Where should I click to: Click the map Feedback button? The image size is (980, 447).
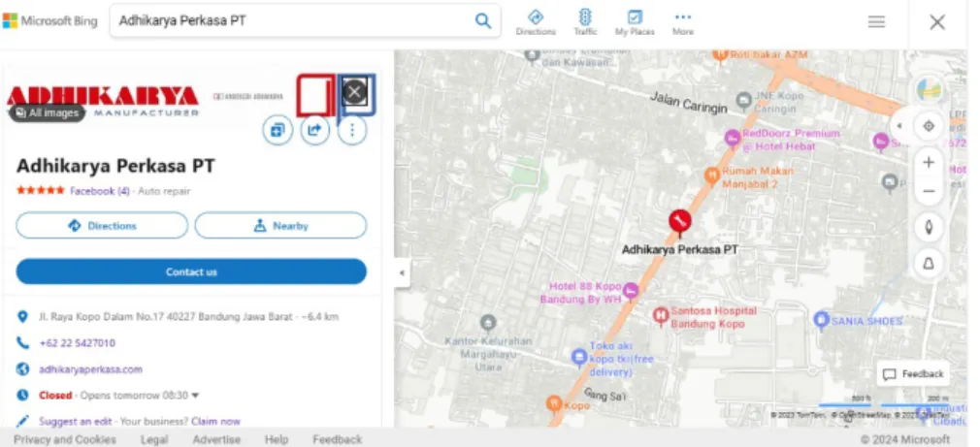(913, 374)
